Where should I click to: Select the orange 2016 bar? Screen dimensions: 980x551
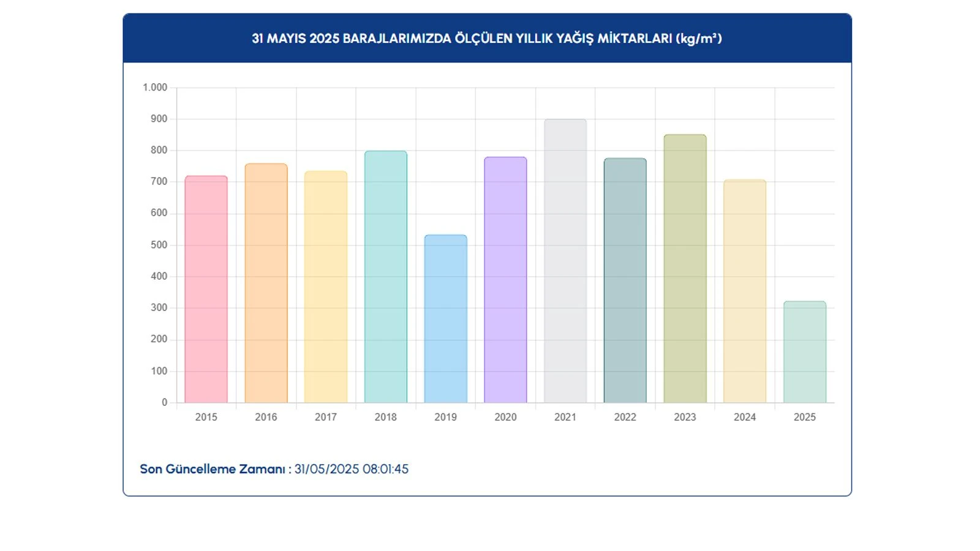pyautogui.click(x=266, y=283)
